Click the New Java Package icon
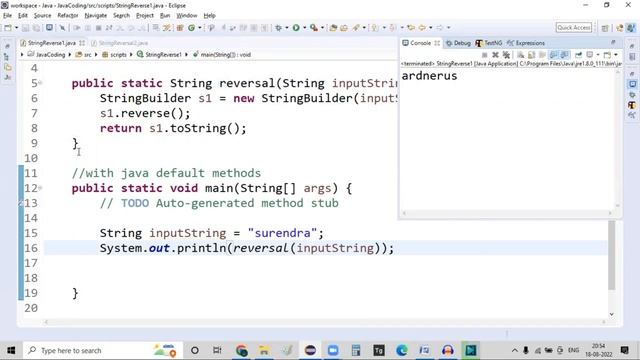Screen dimensions: 640x360 180,28
